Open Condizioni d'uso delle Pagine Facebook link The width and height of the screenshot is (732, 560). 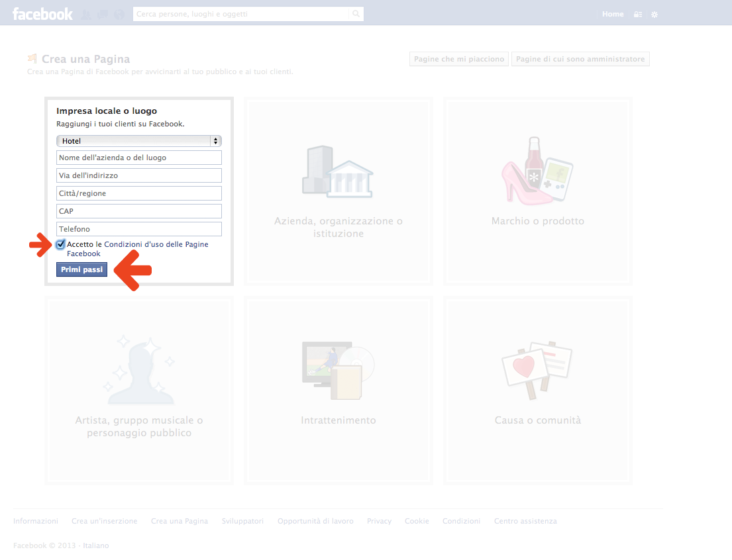coord(156,245)
